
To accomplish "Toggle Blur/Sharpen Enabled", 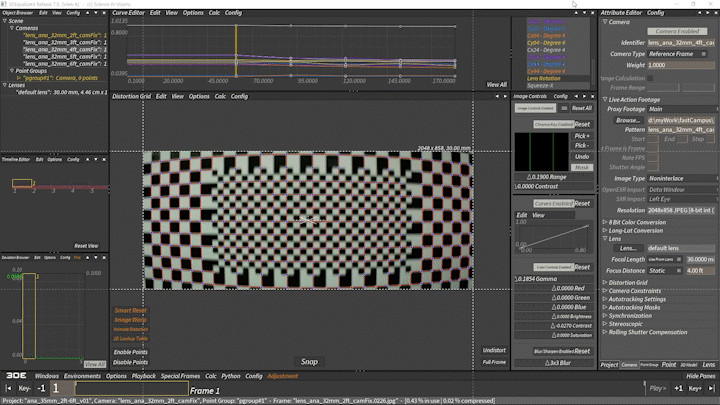I will (x=553, y=351).
